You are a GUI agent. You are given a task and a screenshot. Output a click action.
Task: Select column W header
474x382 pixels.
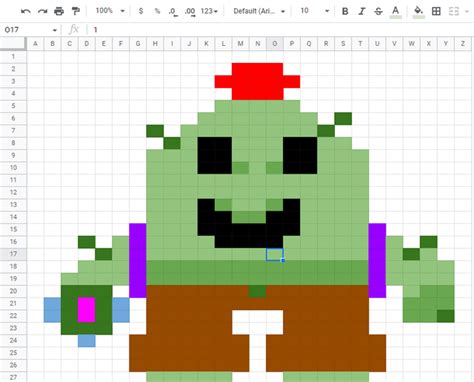tap(411, 44)
